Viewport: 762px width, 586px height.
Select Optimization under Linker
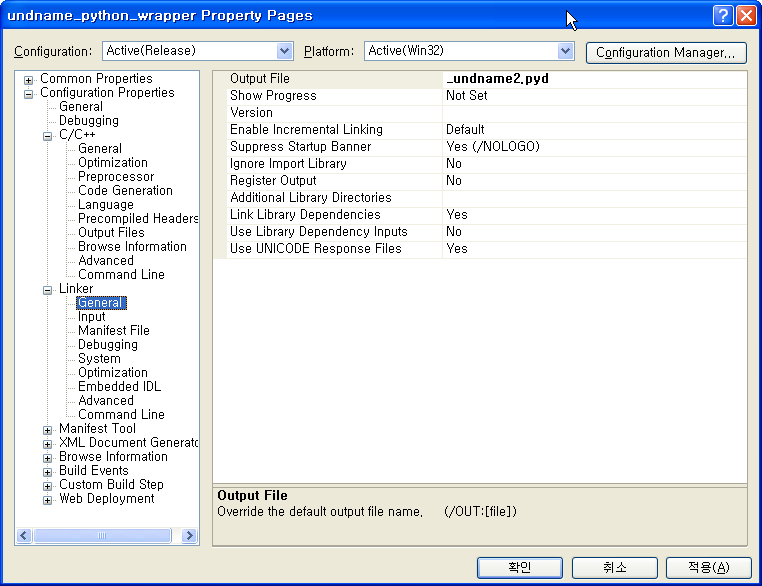tap(113, 373)
